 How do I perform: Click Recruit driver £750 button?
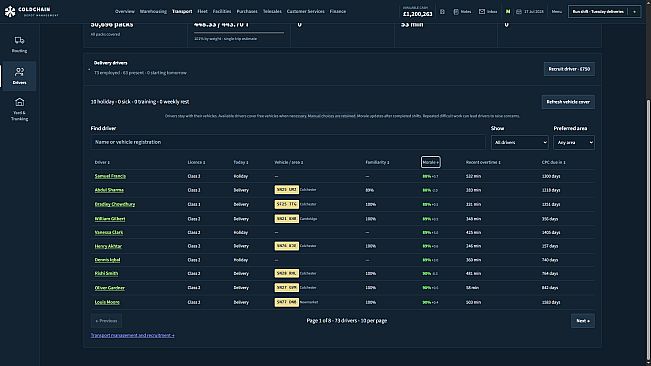click(569, 69)
